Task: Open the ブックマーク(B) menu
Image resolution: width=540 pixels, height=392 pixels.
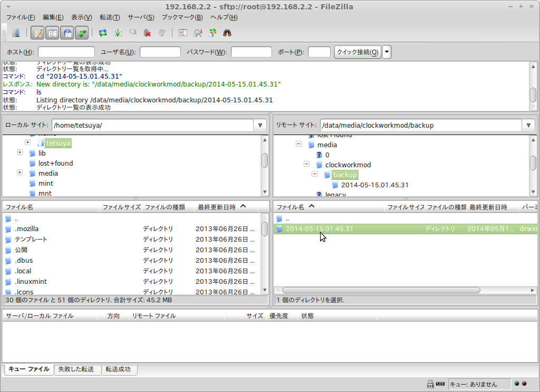Action: click(x=182, y=17)
